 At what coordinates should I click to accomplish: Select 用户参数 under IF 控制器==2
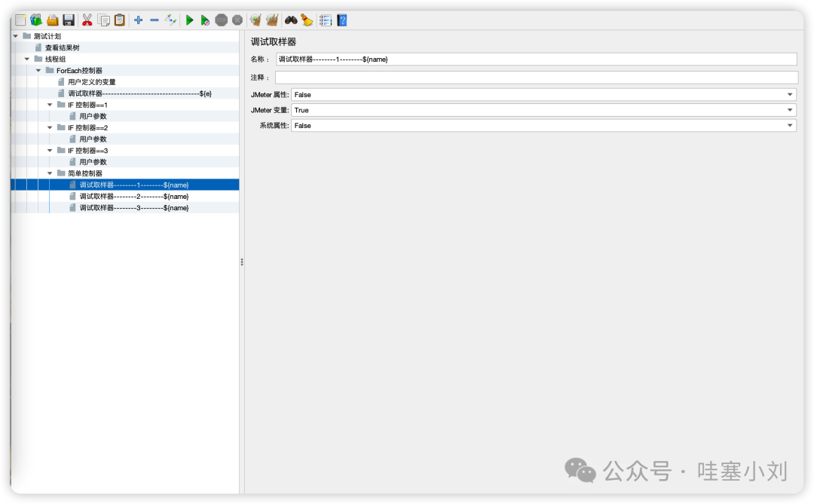(93, 139)
